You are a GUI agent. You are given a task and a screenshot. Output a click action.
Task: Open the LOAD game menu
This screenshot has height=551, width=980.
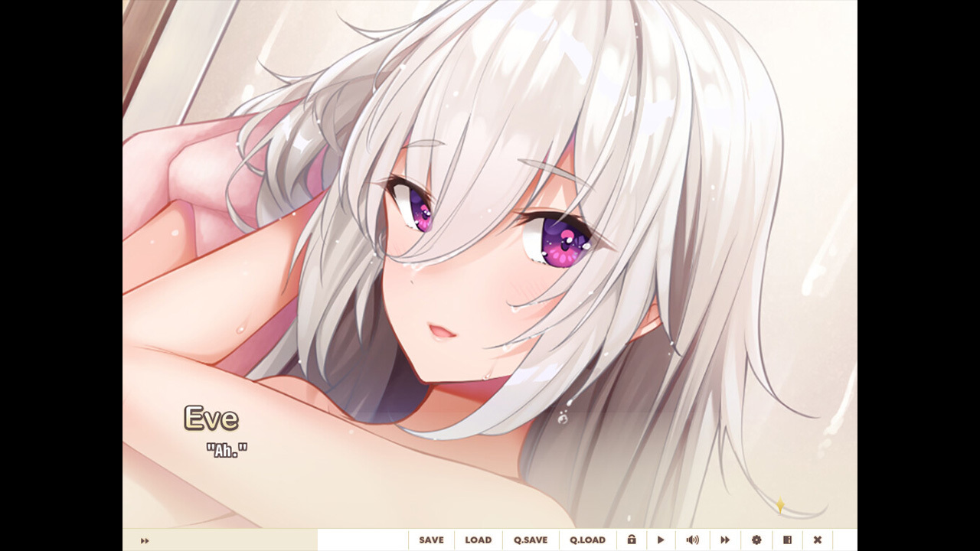pyautogui.click(x=479, y=540)
